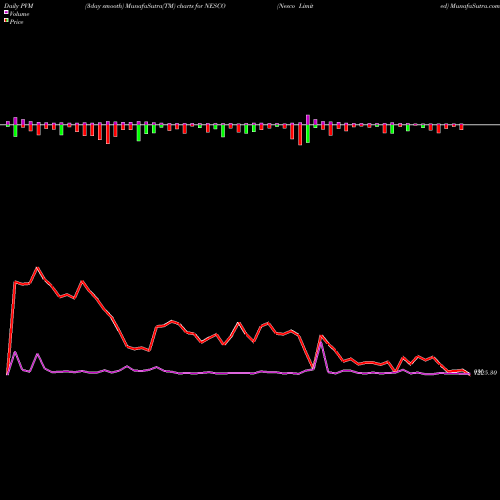Click the Nesco Limited company name text
The image size is (500, 500).
point(295,6)
